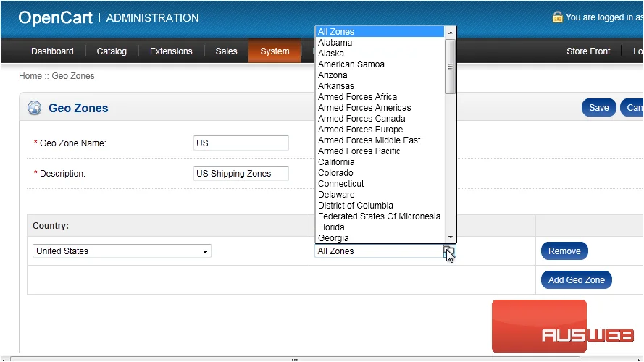This screenshot has height=362, width=644.
Task: Choose Arizona zone
Action: pyautogui.click(x=380, y=75)
